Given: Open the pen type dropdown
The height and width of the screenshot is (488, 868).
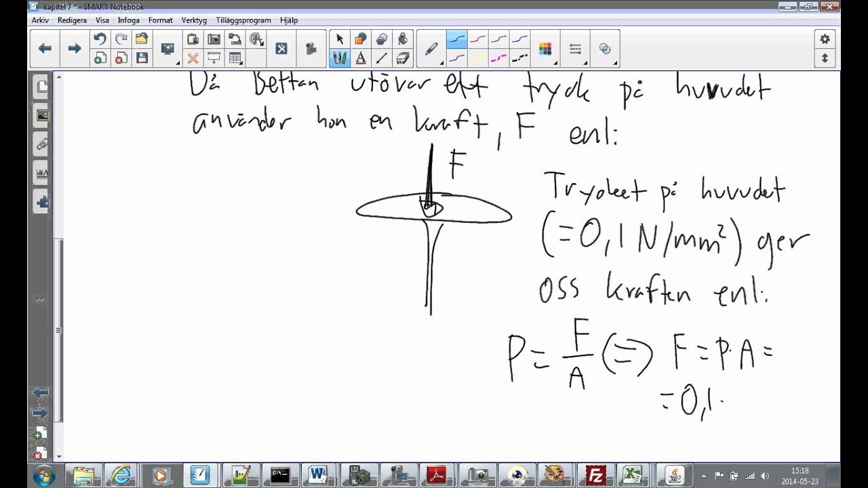Looking at the screenshot, I should pyautogui.click(x=432, y=49).
